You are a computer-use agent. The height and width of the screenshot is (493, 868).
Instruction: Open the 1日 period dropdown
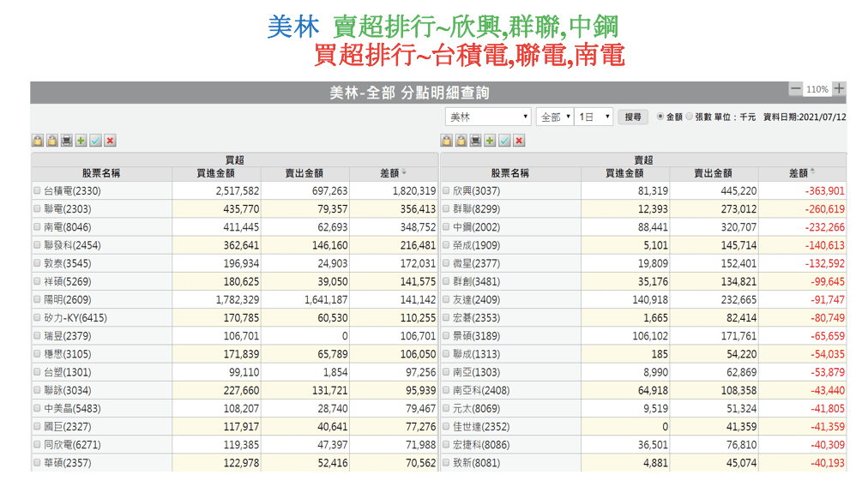pyautogui.click(x=594, y=117)
